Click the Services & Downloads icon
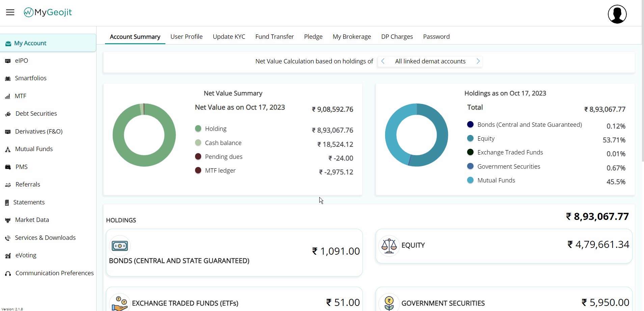Image resolution: width=644 pixels, height=311 pixels. (8, 238)
